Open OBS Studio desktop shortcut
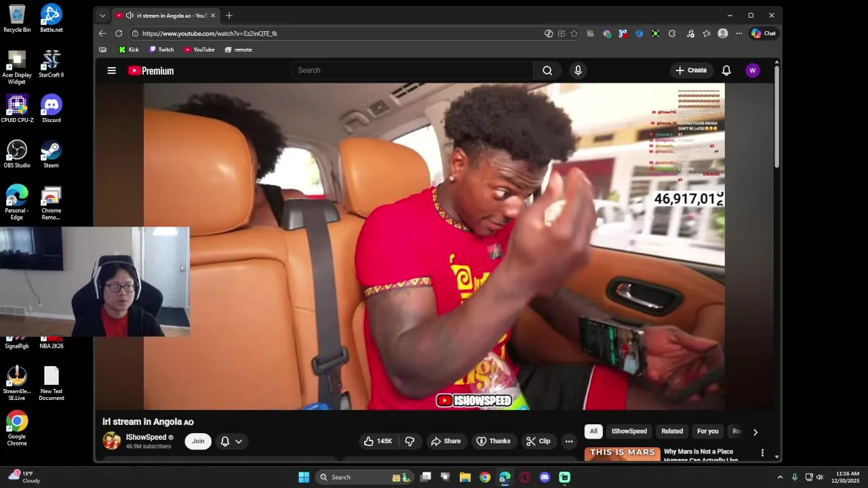 [x=17, y=155]
